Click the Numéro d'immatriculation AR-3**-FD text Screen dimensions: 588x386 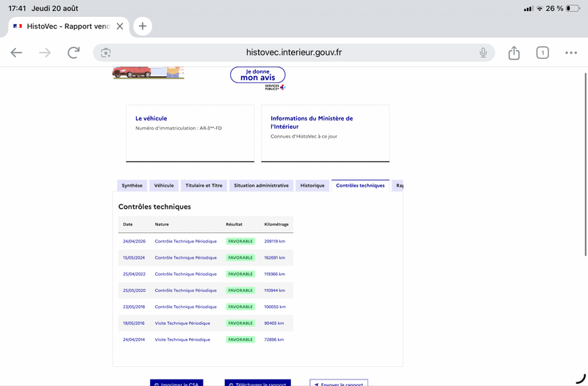click(x=179, y=128)
